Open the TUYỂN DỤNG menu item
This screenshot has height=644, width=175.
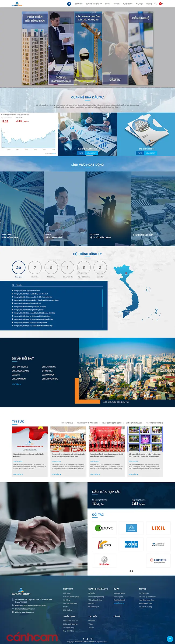pyautogui.click(x=128, y=4)
